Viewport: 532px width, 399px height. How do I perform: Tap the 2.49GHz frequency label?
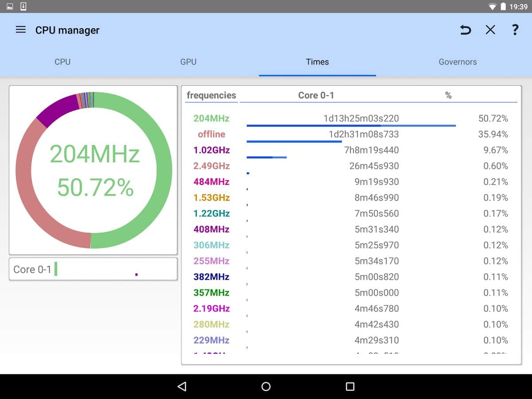tap(211, 166)
